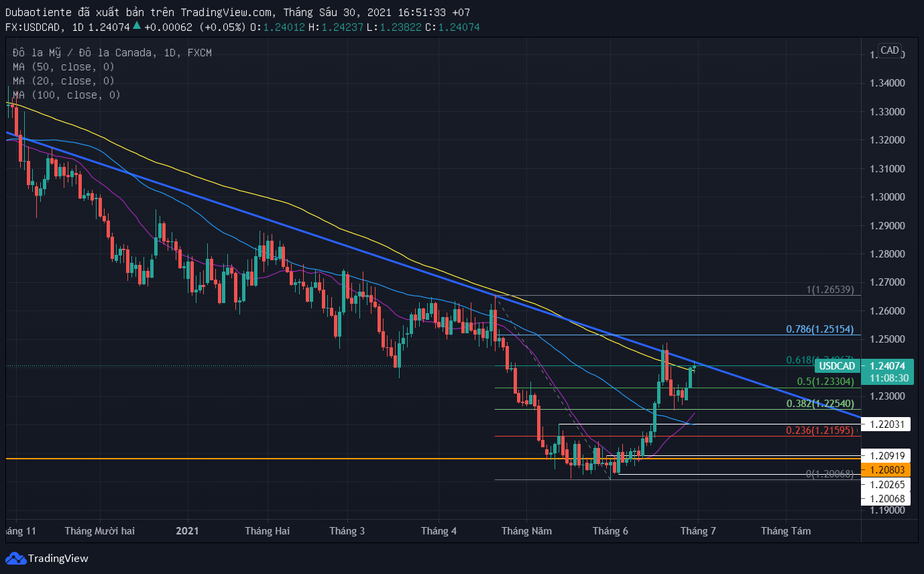Select the MA (20, close, 0) legend
The width and height of the screenshot is (924, 574).
(63, 81)
